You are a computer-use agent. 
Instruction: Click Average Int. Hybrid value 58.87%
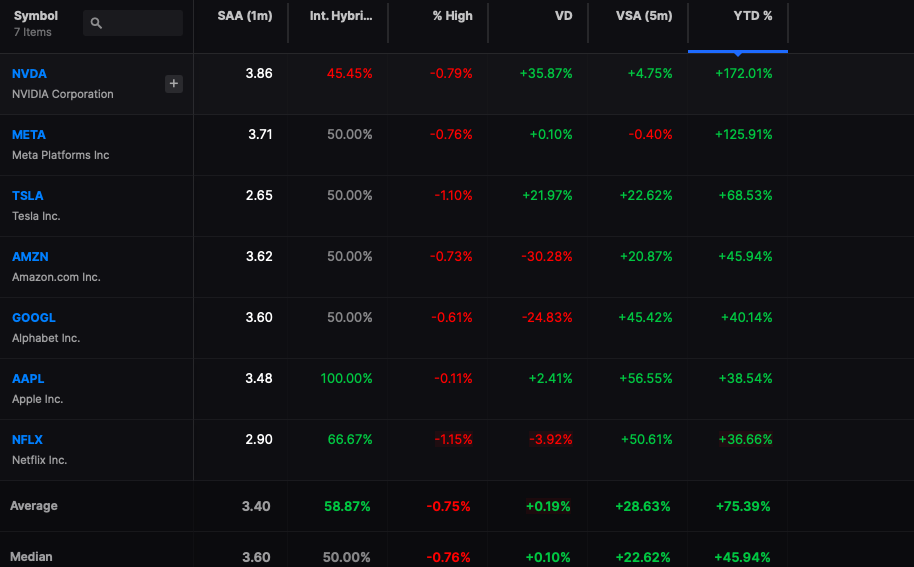point(347,506)
